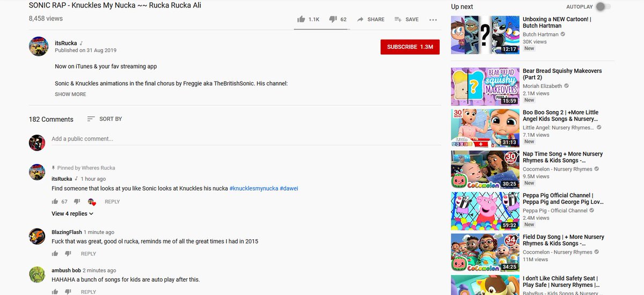The width and height of the screenshot is (644, 295).
Task: Open ambush bob username link
Action: coord(66,270)
